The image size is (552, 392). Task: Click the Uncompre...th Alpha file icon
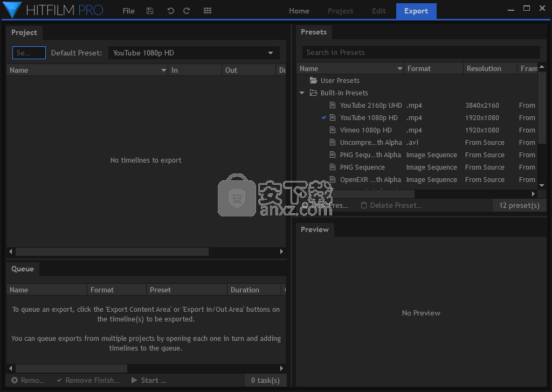[332, 142]
